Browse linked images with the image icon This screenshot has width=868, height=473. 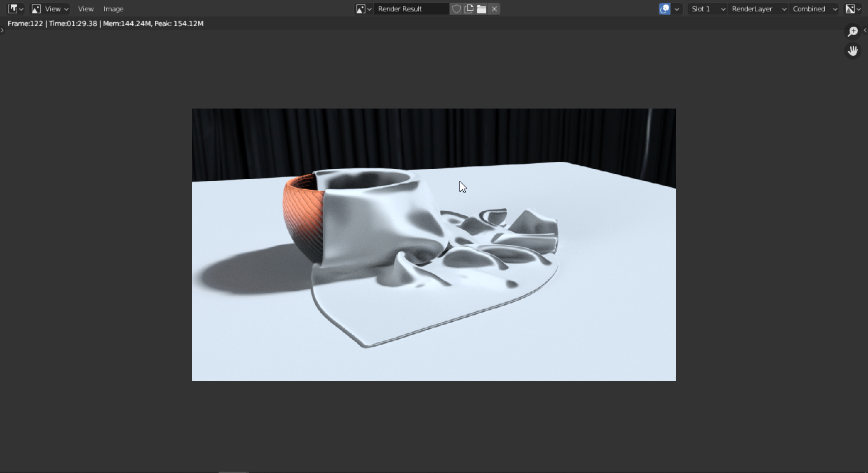point(363,9)
